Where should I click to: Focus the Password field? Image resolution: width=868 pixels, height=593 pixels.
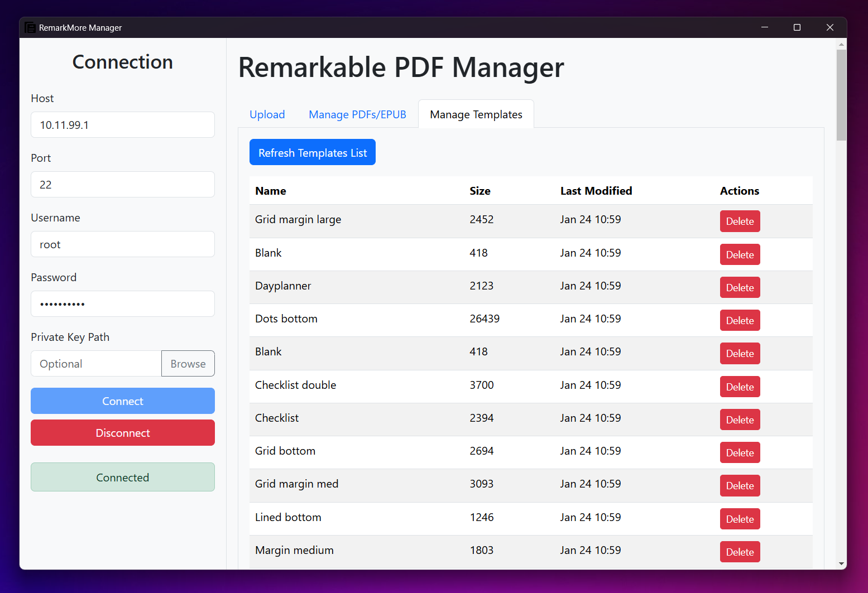coord(122,303)
